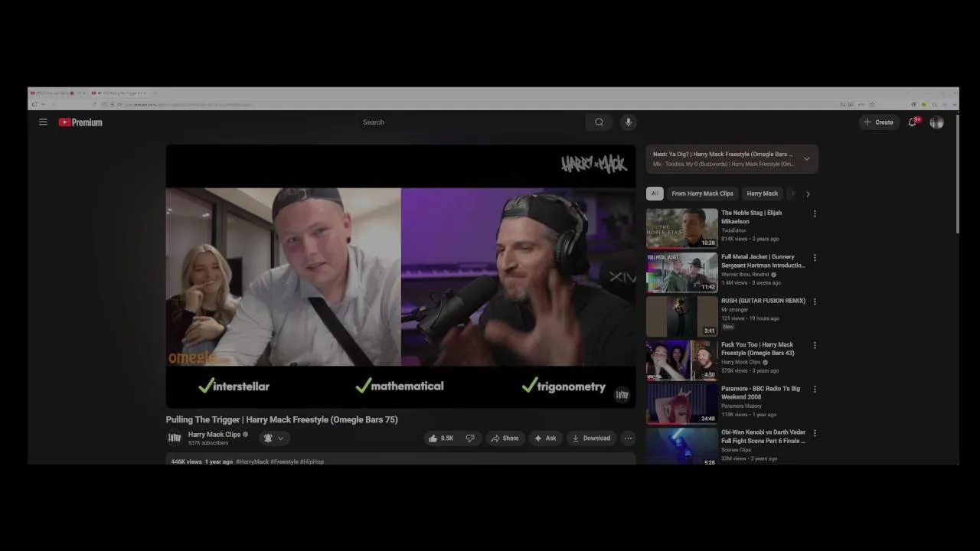
Task: Open the YouTube guide hamburger menu
Action: point(43,122)
